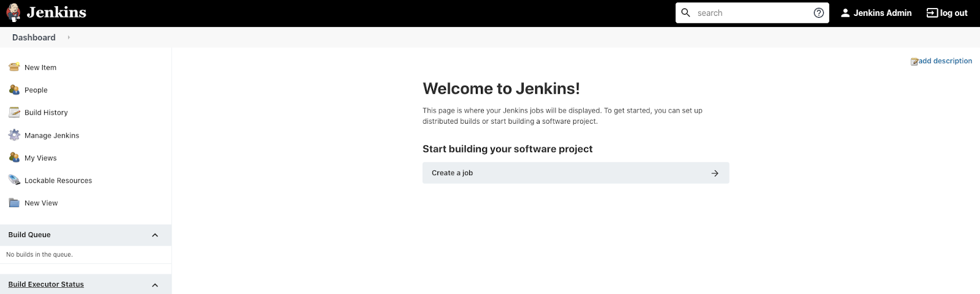Viewport: 980px width, 294px height.
Task: Focus the search input field
Action: point(752,13)
